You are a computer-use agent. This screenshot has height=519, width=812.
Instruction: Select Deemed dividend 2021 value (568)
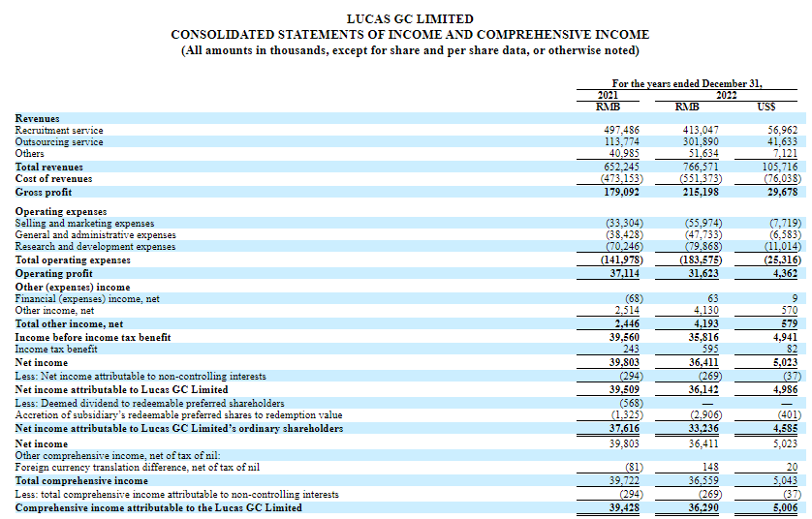tap(631, 403)
